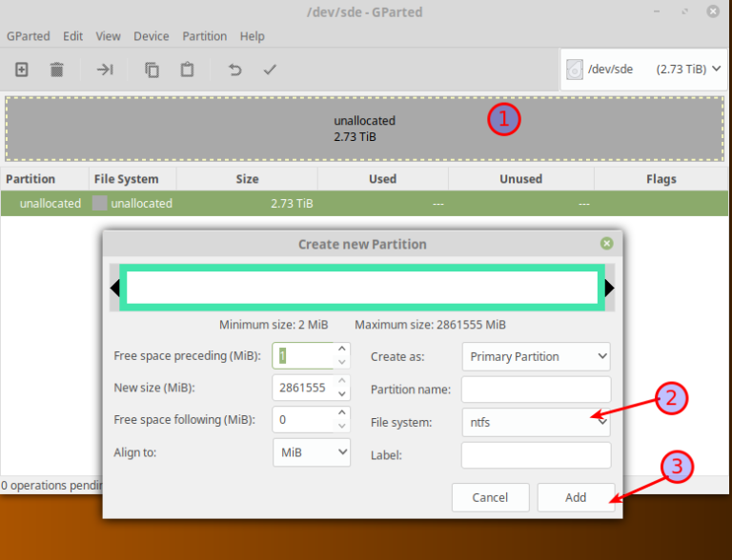Click the unallocated 2.73 TiB disk graphic
This screenshot has width=732, height=560.
364,129
